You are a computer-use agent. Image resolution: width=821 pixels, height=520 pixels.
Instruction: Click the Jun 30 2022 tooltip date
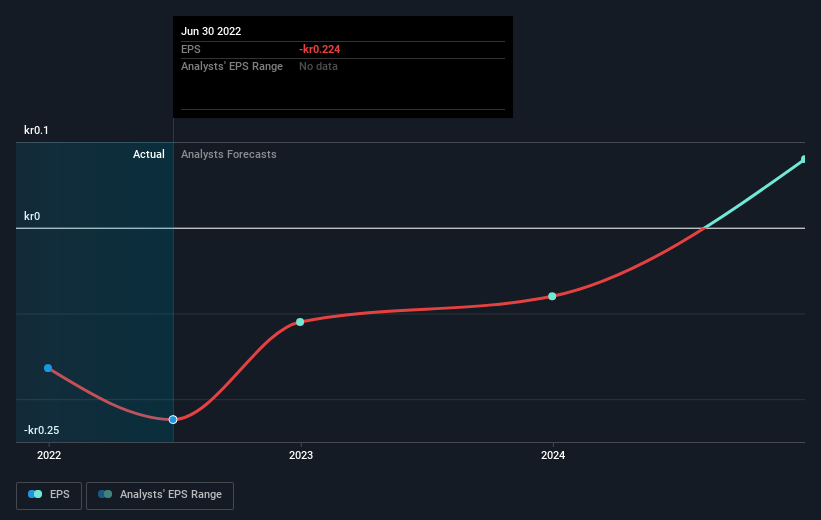[211, 31]
